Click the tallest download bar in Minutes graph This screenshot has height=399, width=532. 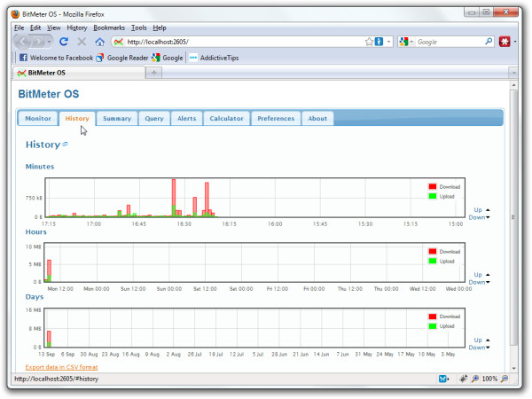tap(174, 198)
